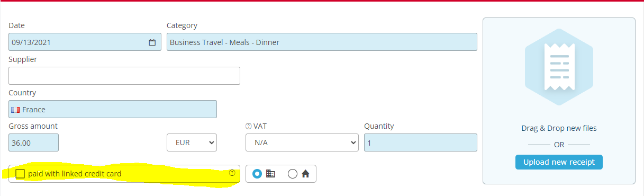Click the Country field showing France
The image size is (644, 196).
click(x=113, y=109)
